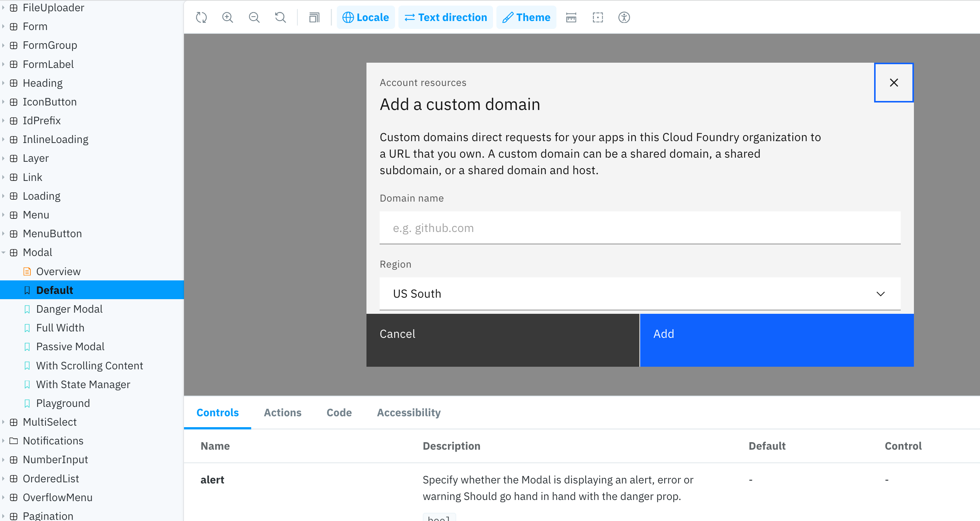Toggle the Carbon Theme switcher
This screenshot has width=980, height=521.
pos(526,17)
